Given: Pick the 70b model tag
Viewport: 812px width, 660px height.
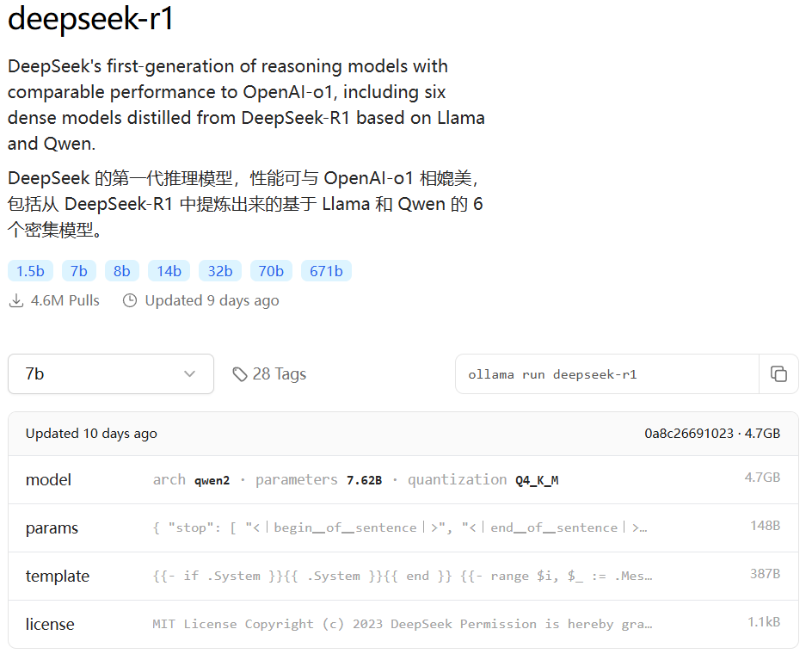Looking at the screenshot, I should [271, 271].
